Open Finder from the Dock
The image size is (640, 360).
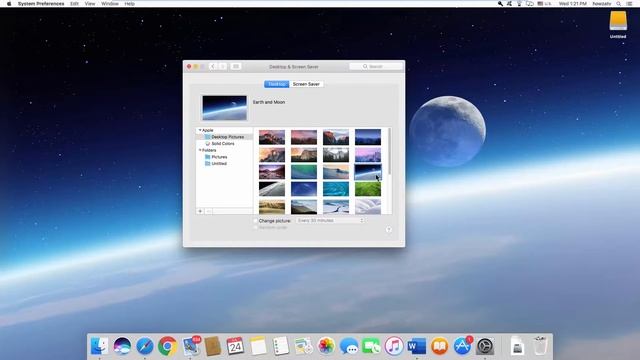[x=99, y=346]
